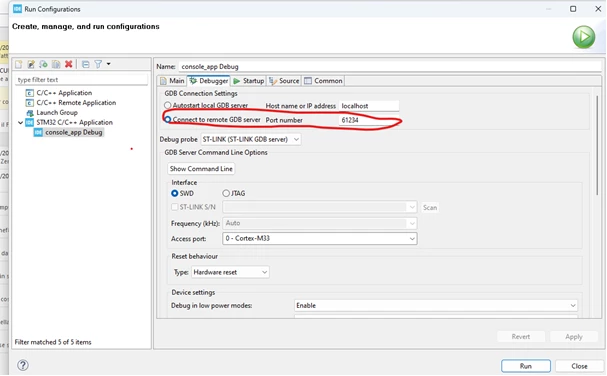
Task: Choose the SWD interface radio button
Action: (x=175, y=193)
